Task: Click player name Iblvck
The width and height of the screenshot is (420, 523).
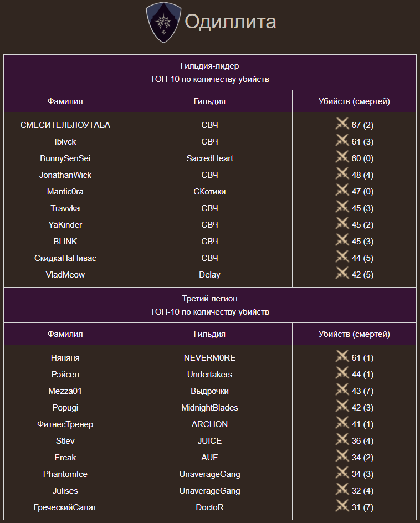Action: click(65, 142)
